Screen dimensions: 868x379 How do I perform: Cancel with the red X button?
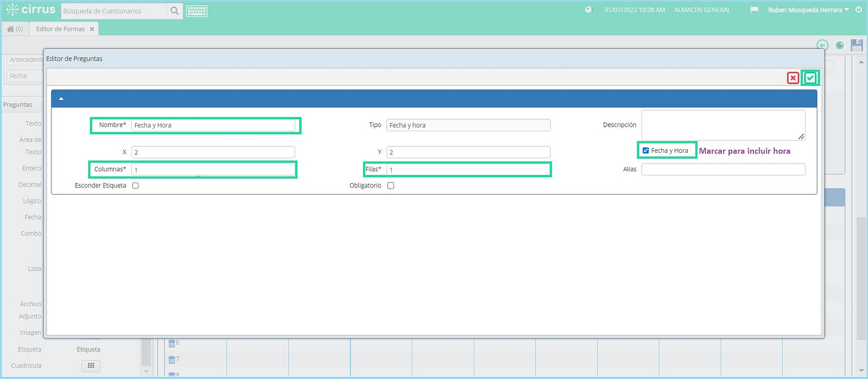(793, 78)
